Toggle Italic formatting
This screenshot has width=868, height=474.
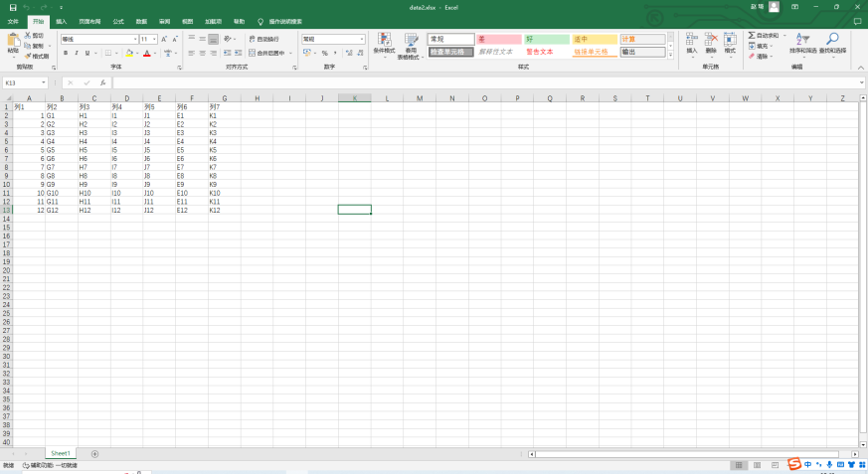(x=76, y=53)
